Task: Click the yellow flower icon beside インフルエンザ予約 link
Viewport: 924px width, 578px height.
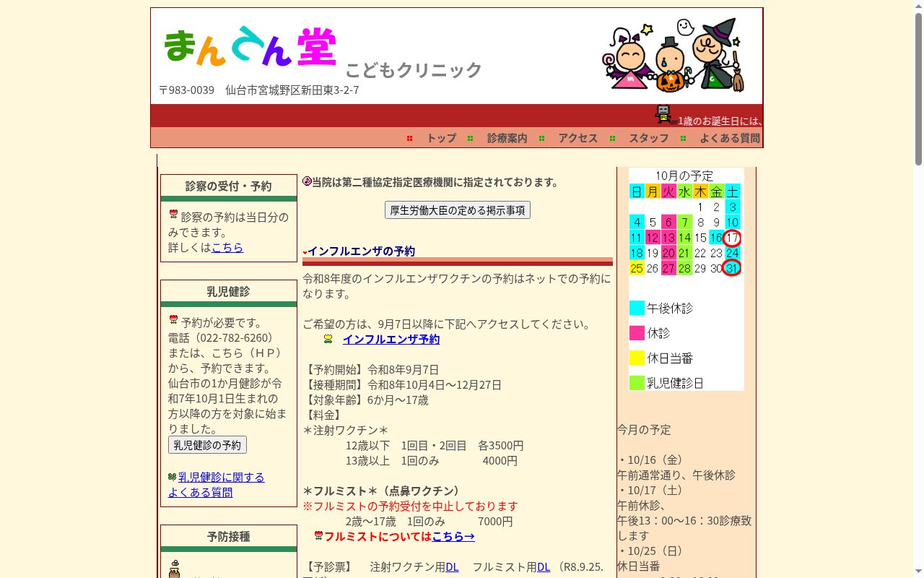Action: click(x=328, y=339)
